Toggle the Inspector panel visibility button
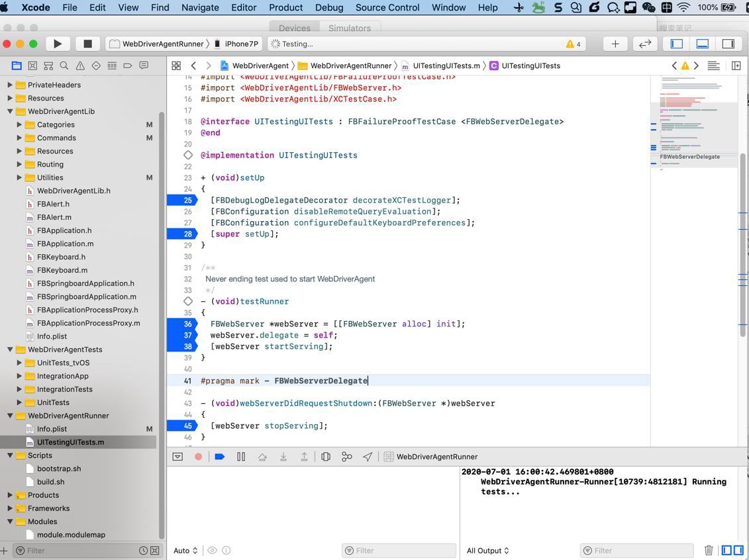The width and height of the screenshot is (749, 560). (x=728, y=44)
